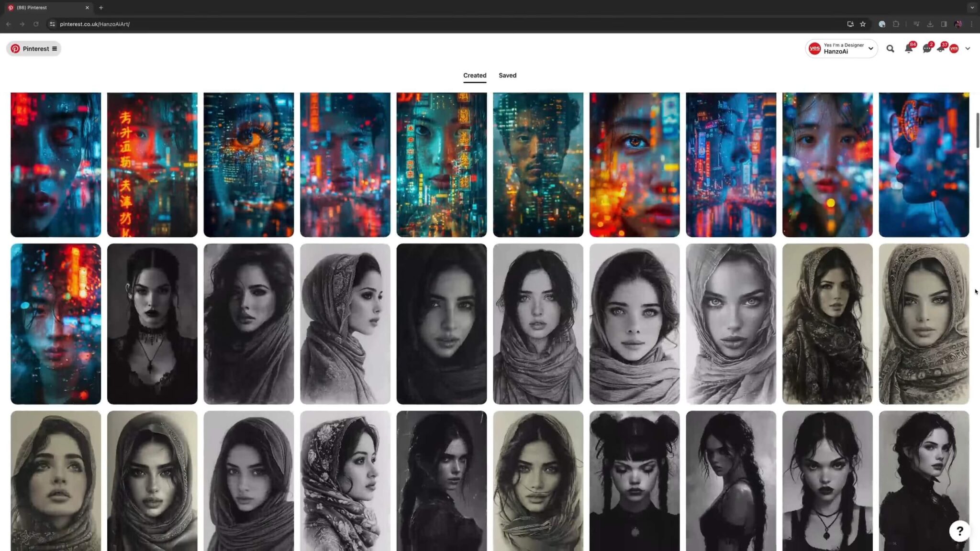
Task: Toggle the browser side panel icon
Action: [x=943, y=24]
